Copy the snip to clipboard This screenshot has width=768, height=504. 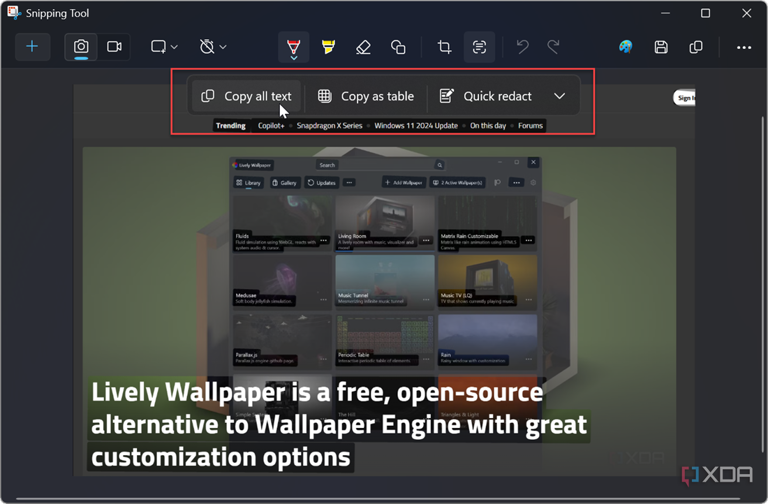click(696, 47)
